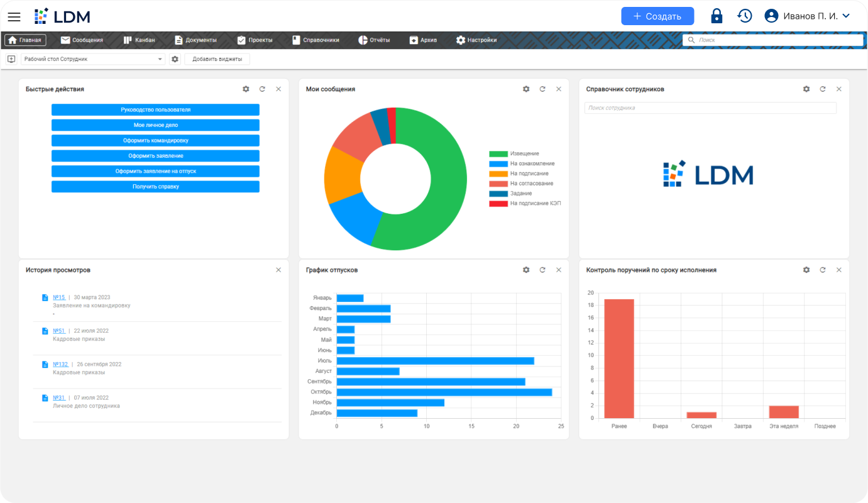Open settings of График отпусков widget

tap(526, 270)
